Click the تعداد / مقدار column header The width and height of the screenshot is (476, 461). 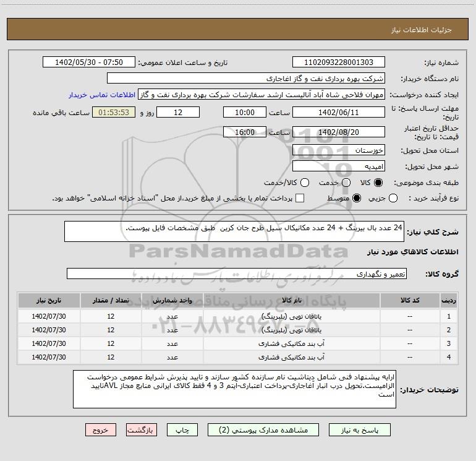coord(111,300)
